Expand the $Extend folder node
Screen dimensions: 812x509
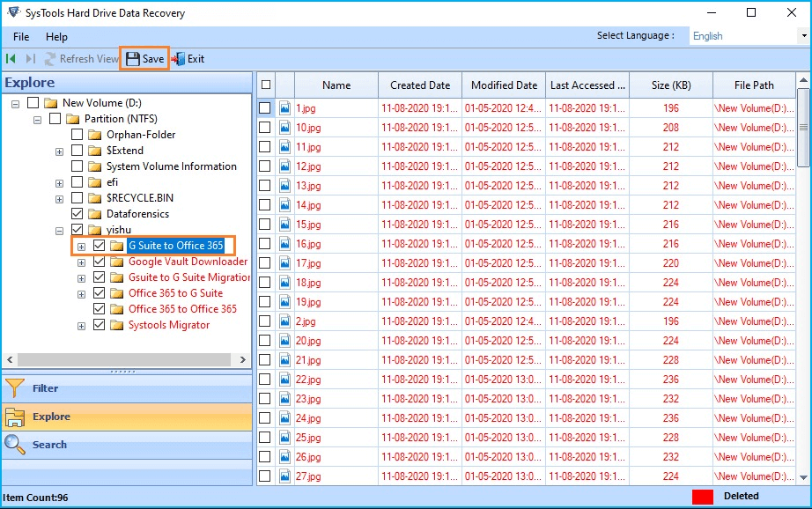click(60, 151)
